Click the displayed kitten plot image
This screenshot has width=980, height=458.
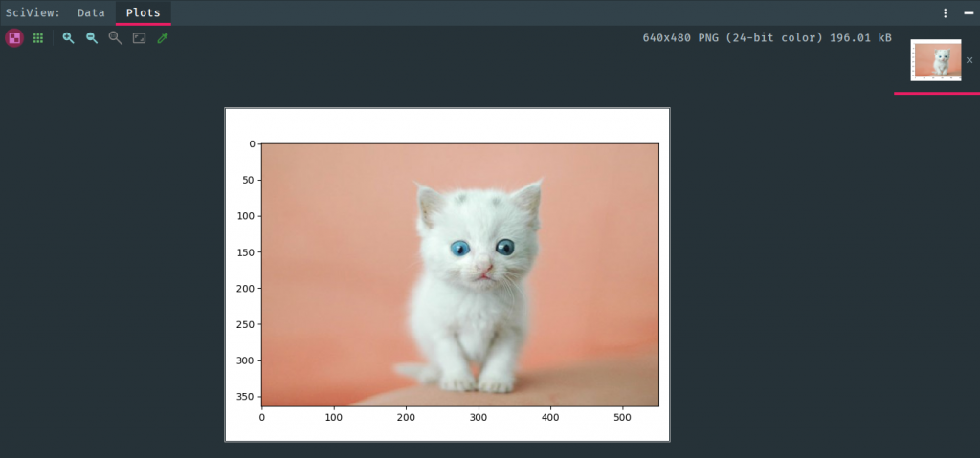point(448,275)
